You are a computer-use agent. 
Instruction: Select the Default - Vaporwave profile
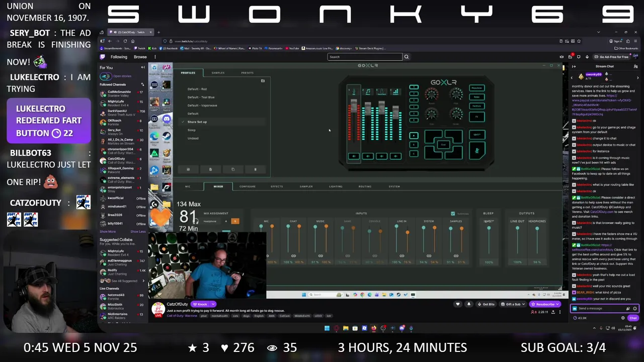[x=202, y=106]
